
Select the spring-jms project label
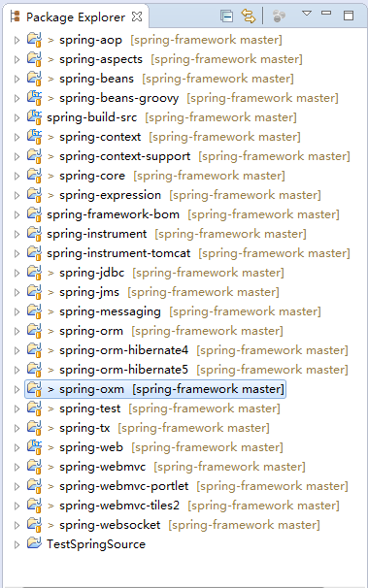[x=89, y=292]
